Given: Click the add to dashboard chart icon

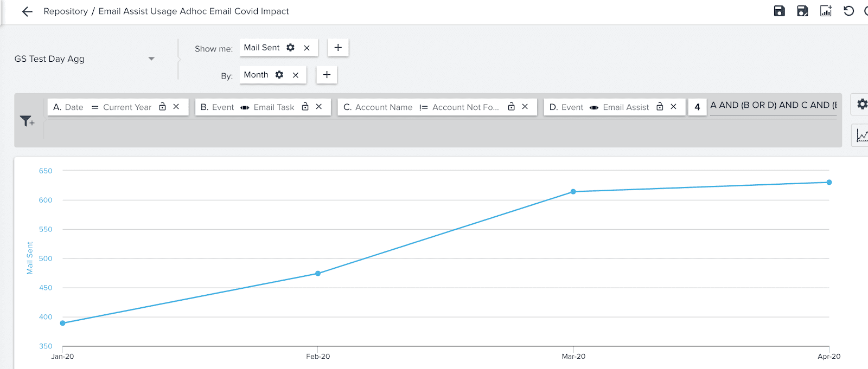Looking at the screenshot, I should tap(826, 11).
